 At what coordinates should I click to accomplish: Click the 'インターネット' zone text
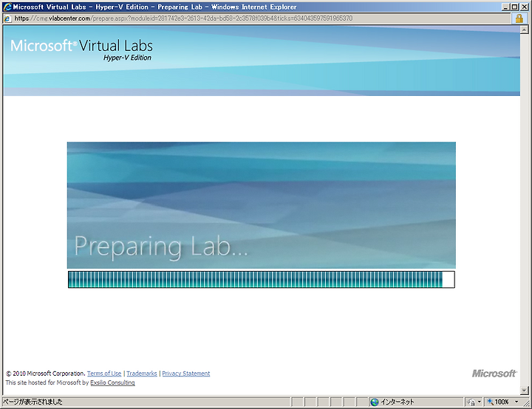coord(398,402)
